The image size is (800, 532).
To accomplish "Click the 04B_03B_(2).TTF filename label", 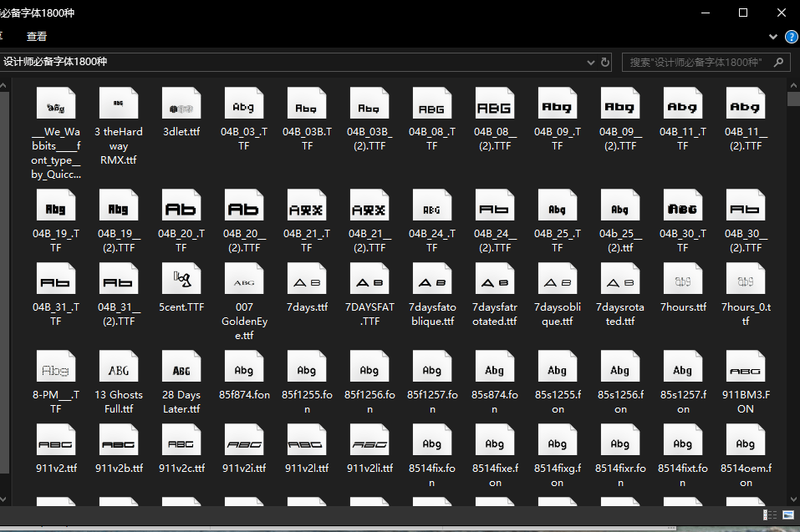I will pos(369,139).
